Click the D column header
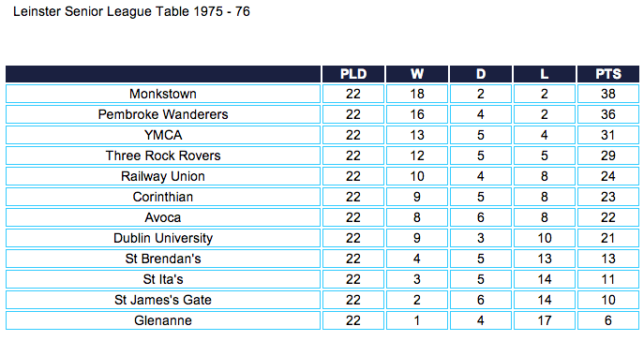 point(481,74)
